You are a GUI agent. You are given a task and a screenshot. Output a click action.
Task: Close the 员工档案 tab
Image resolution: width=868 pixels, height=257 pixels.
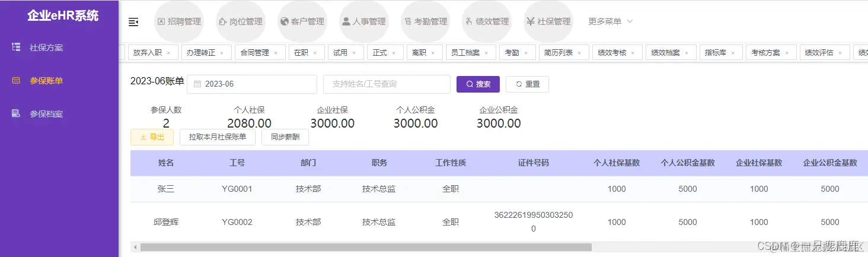(486, 53)
